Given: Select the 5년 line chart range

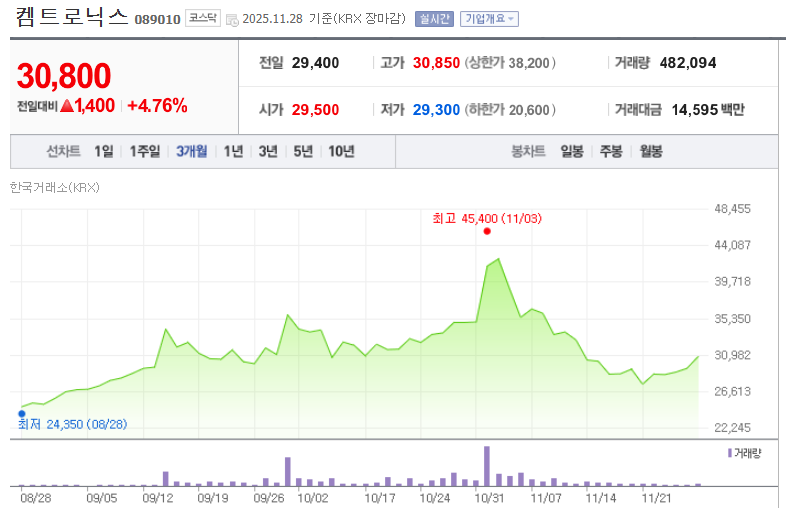Looking at the screenshot, I should (x=303, y=151).
